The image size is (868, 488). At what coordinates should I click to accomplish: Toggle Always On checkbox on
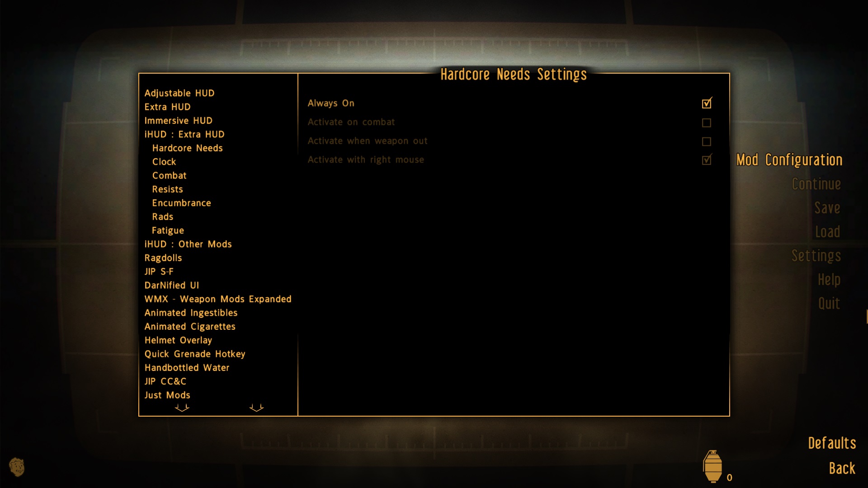click(x=707, y=103)
